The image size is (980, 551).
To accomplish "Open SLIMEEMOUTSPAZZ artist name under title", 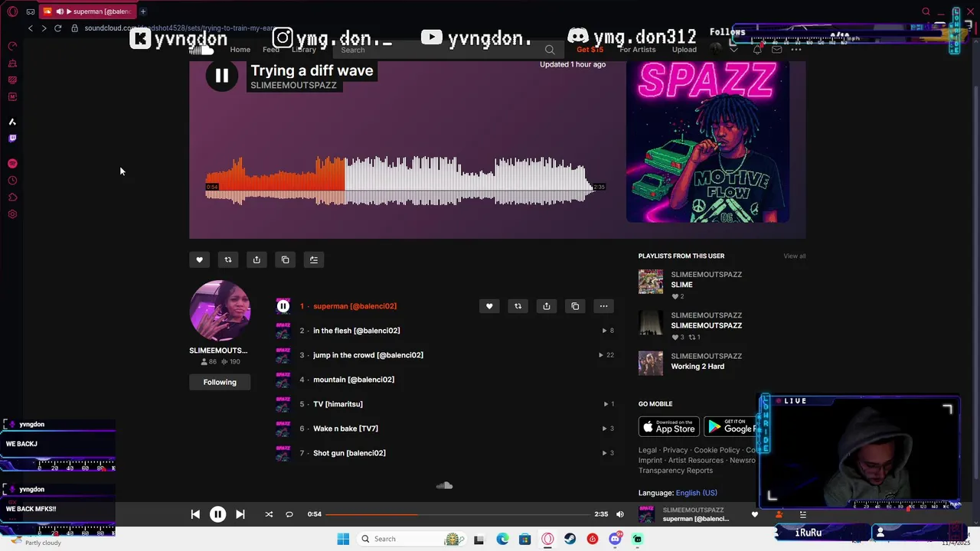I will (x=293, y=85).
